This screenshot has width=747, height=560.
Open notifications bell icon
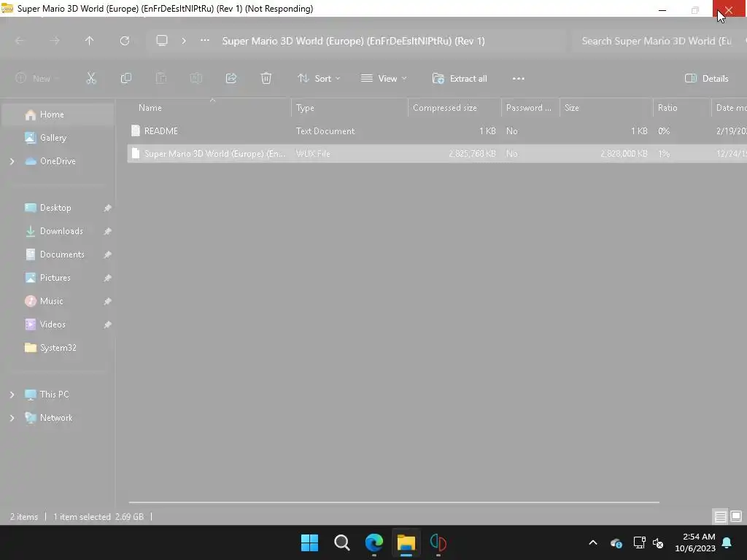[727, 542]
